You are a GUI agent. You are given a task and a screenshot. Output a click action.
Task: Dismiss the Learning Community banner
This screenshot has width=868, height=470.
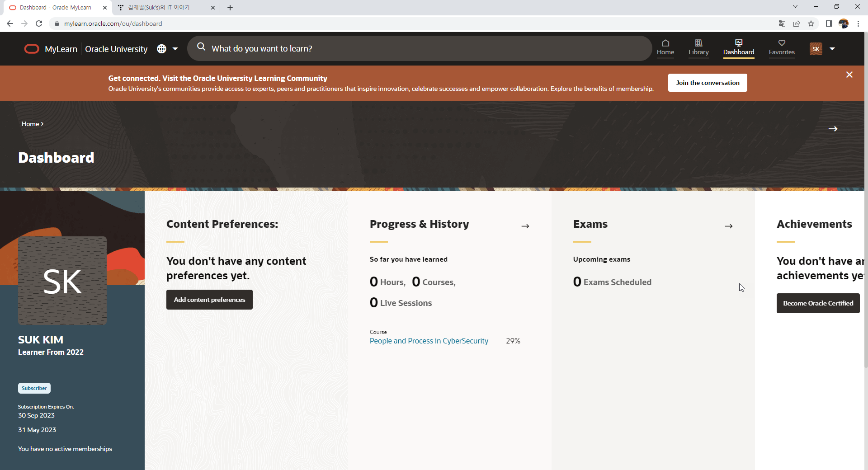pos(849,75)
